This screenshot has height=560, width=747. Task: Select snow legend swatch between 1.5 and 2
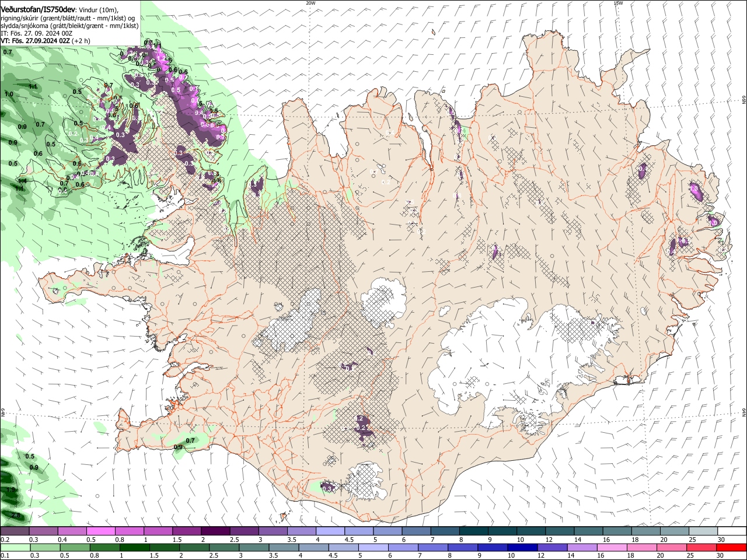[x=187, y=531]
